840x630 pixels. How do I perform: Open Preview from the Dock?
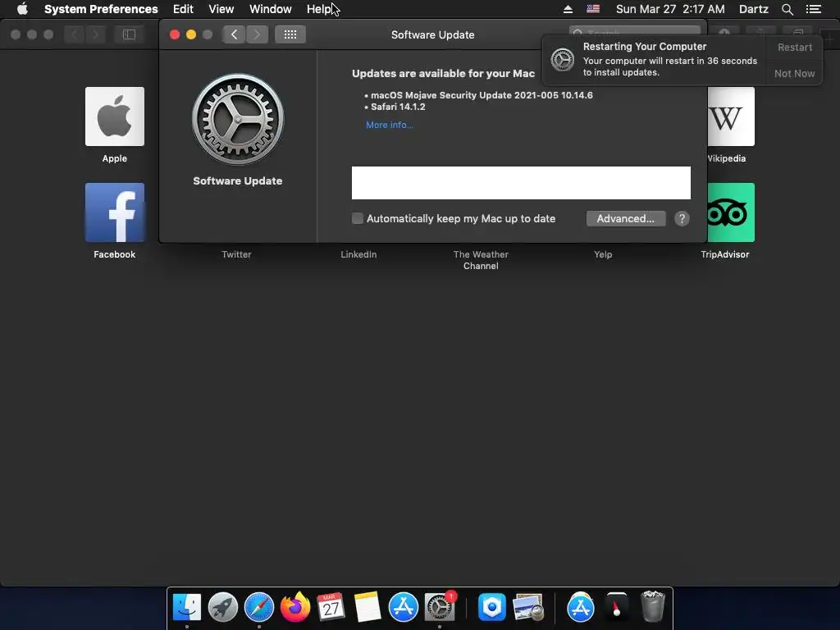coord(528,607)
